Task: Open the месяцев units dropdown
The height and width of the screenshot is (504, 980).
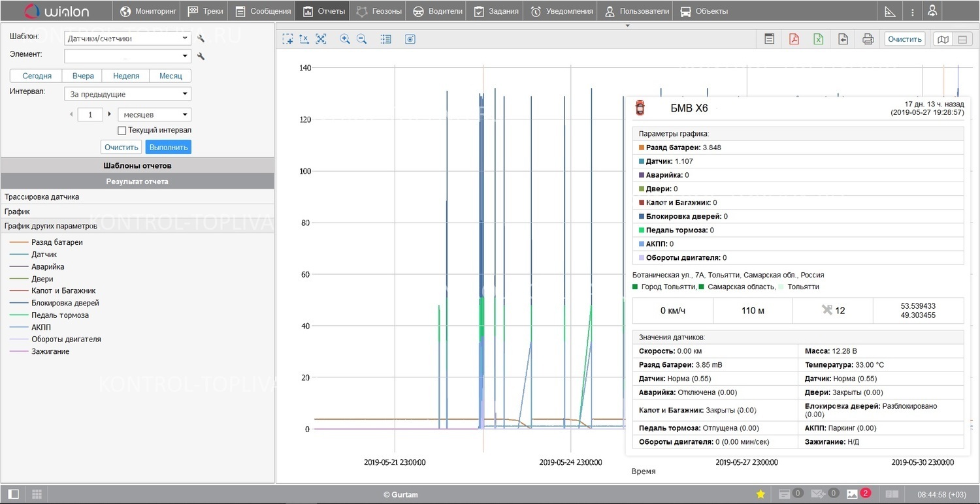Action: pyautogui.click(x=155, y=114)
